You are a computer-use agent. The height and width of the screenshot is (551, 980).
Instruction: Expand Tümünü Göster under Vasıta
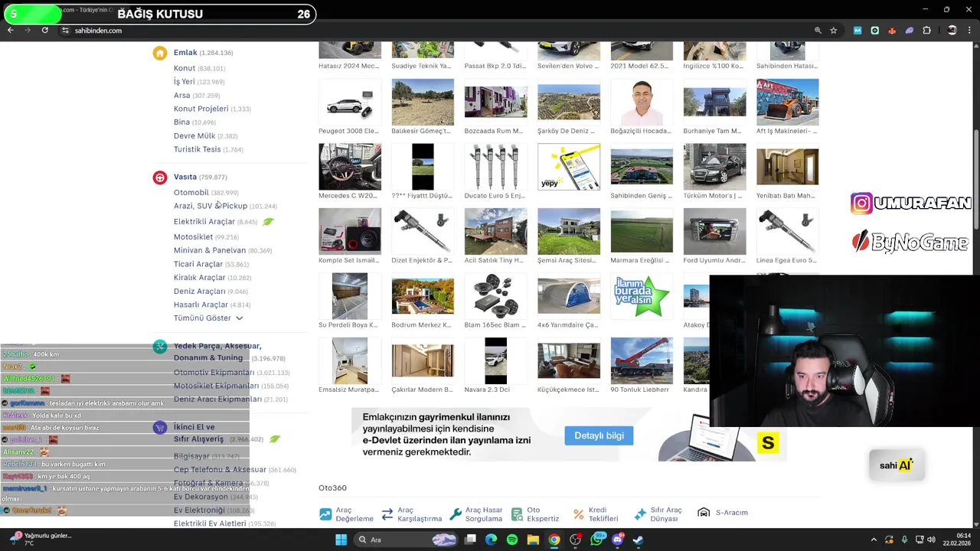tap(208, 318)
